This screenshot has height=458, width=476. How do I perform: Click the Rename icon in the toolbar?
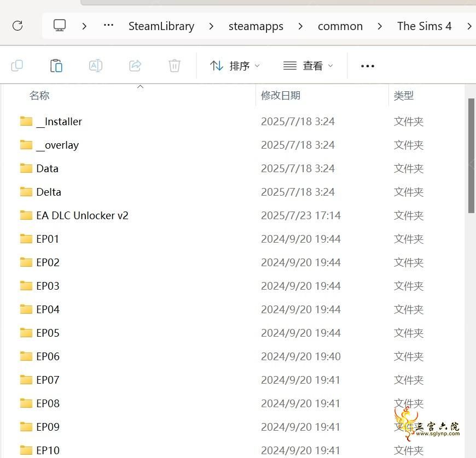click(96, 66)
